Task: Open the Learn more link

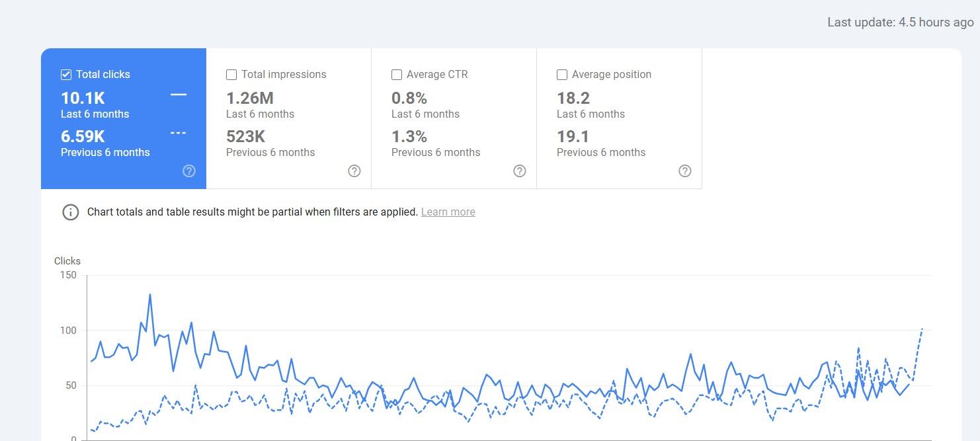Action: (x=448, y=212)
